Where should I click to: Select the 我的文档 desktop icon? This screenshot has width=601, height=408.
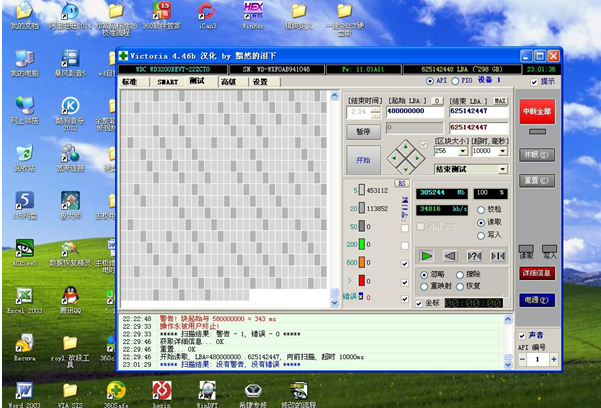[24, 15]
